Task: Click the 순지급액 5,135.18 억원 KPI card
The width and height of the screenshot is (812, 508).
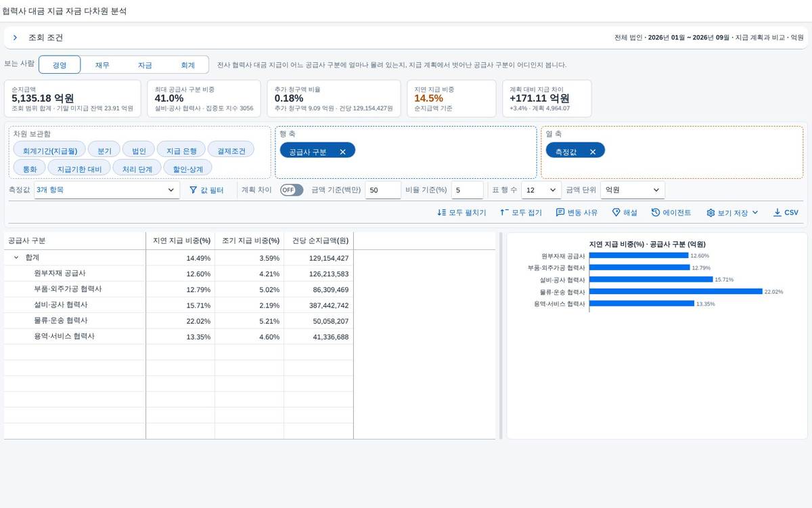Action: 72,98
